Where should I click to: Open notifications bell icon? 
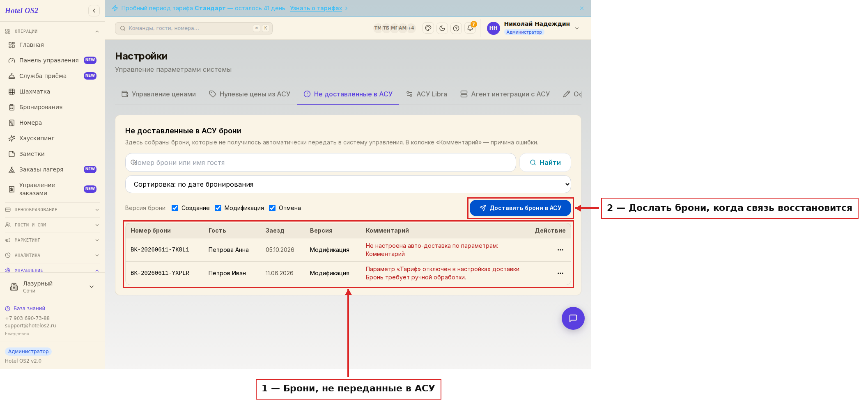click(470, 28)
